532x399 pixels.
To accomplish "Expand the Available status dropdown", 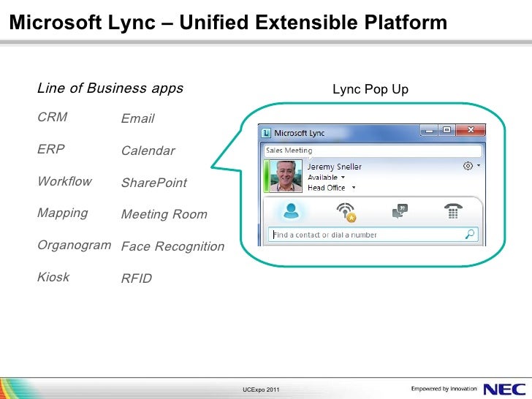I will 343,177.
